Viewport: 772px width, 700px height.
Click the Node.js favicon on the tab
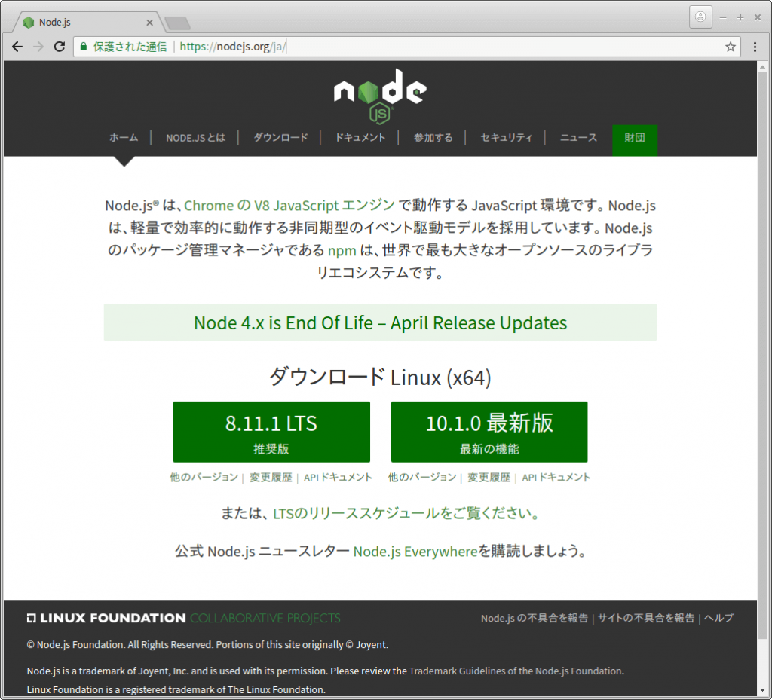click(29, 22)
